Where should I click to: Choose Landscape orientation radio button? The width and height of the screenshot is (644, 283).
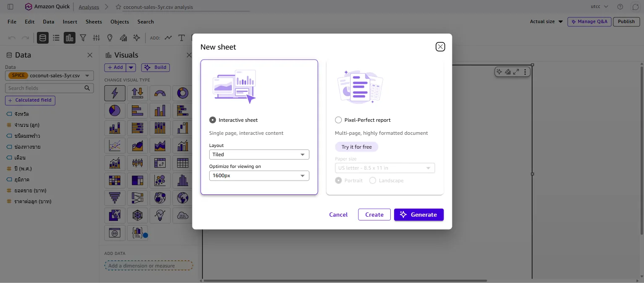pos(372,181)
